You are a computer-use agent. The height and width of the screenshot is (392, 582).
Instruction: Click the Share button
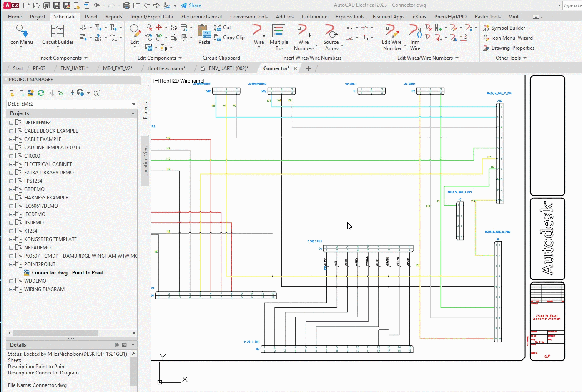pos(191,5)
